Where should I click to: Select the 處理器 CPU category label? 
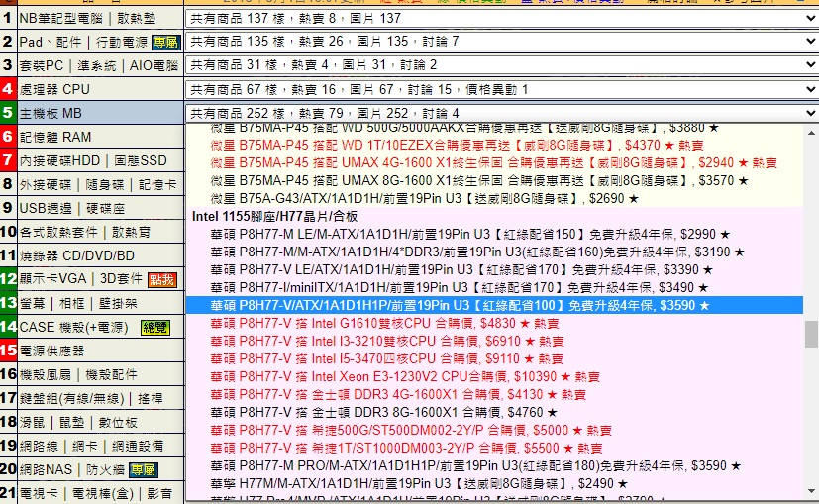(54, 89)
